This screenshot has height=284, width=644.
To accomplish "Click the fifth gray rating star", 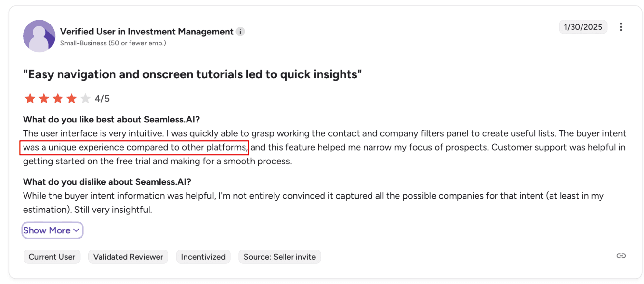I will (85, 98).
